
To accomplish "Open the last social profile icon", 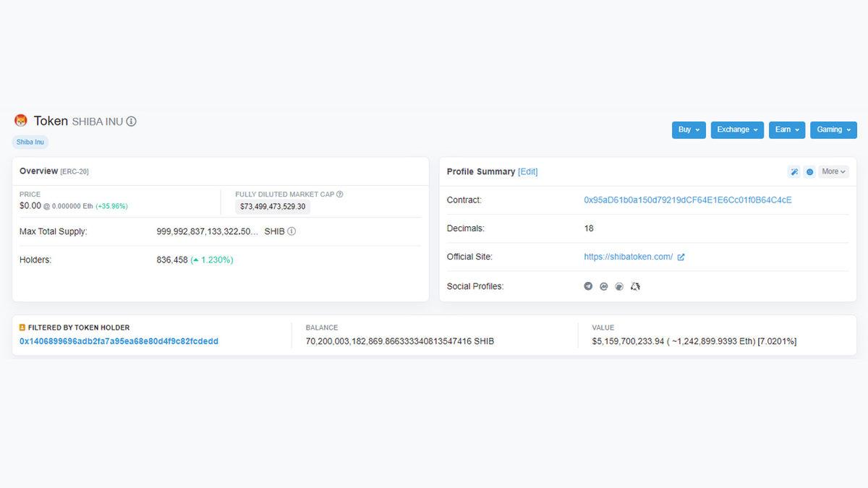I will click(x=635, y=286).
